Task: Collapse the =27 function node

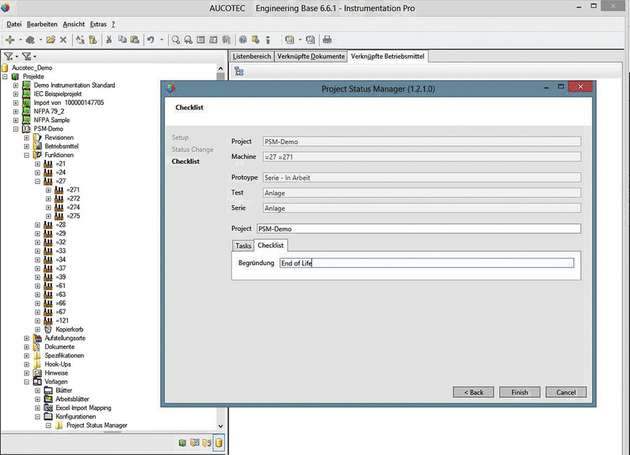Action: pyautogui.click(x=37, y=181)
